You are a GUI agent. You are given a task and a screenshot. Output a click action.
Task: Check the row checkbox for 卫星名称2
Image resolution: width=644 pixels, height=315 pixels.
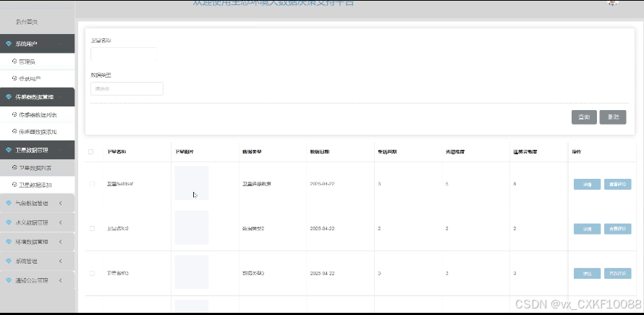click(x=92, y=228)
